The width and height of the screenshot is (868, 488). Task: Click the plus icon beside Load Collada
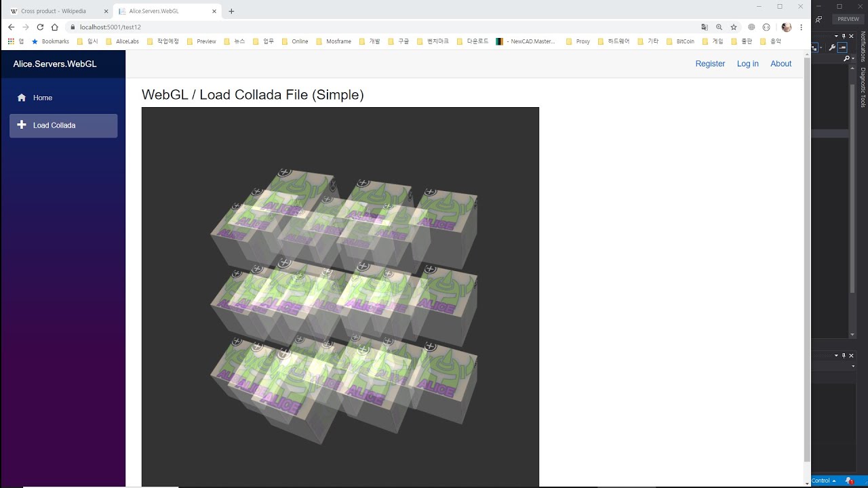(22, 125)
